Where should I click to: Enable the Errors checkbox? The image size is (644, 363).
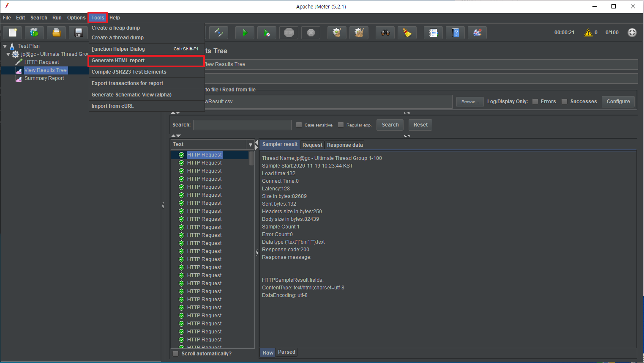point(535,102)
